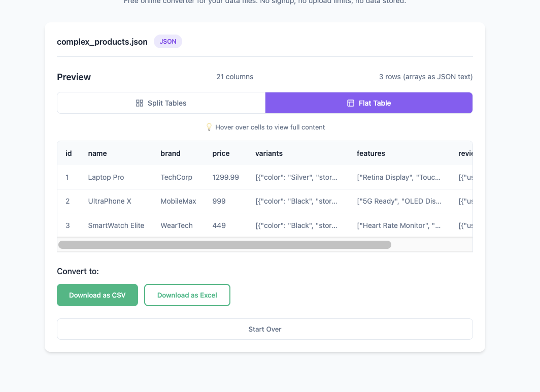Click the purple JSON file type badge
Image resolution: width=540 pixels, height=392 pixels.
point(167,41)
